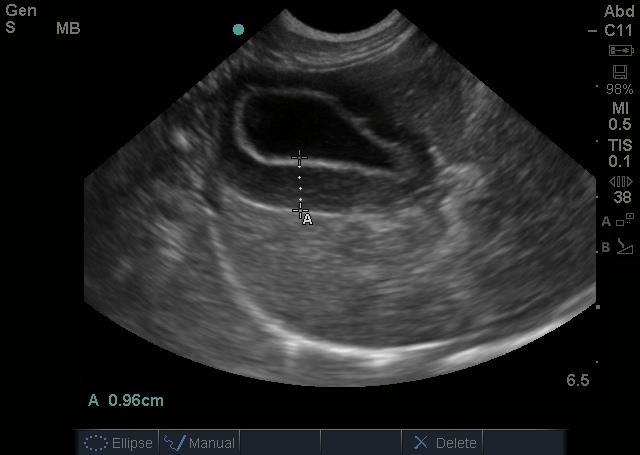Click the dotted ellipse icon
The image size is (640, 455).
pos(96,443)
